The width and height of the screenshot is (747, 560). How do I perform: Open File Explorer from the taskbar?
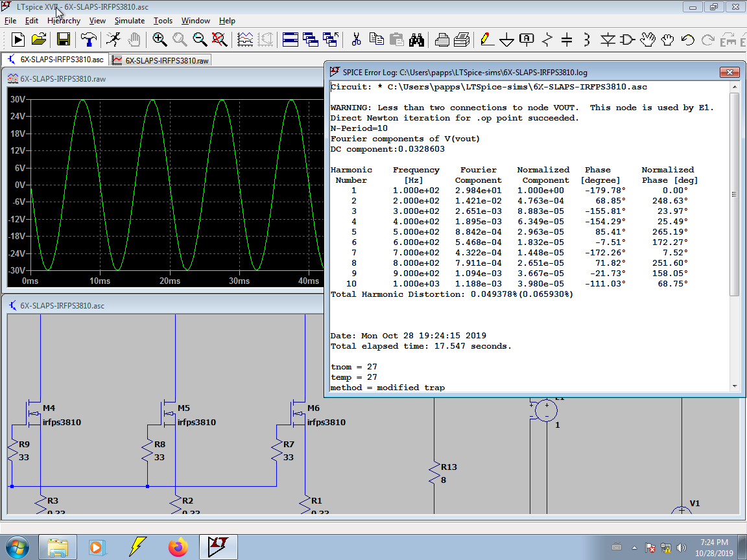click(58, 547)
